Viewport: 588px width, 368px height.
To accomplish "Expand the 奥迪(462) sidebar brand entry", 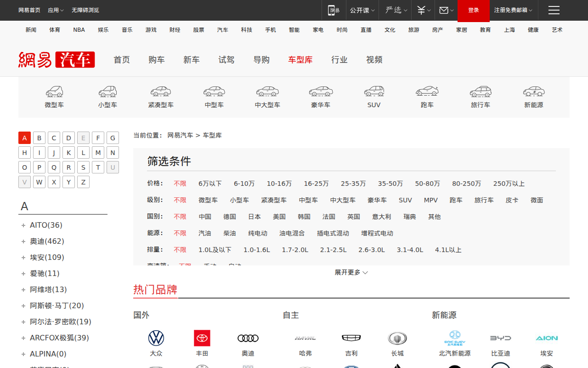I will (47, 241).
